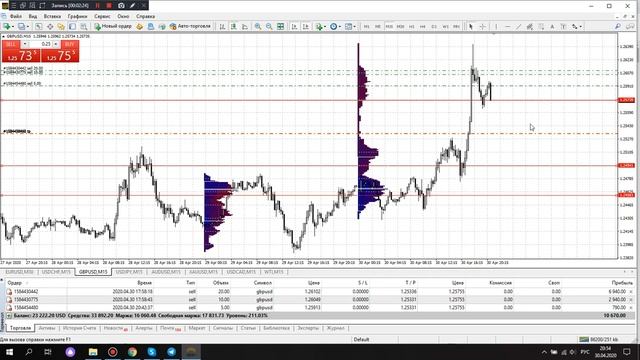This screenshot has width=640, height=360.
Task: Click the lot volume field 0.25
Action: click(x=40, y=44)
